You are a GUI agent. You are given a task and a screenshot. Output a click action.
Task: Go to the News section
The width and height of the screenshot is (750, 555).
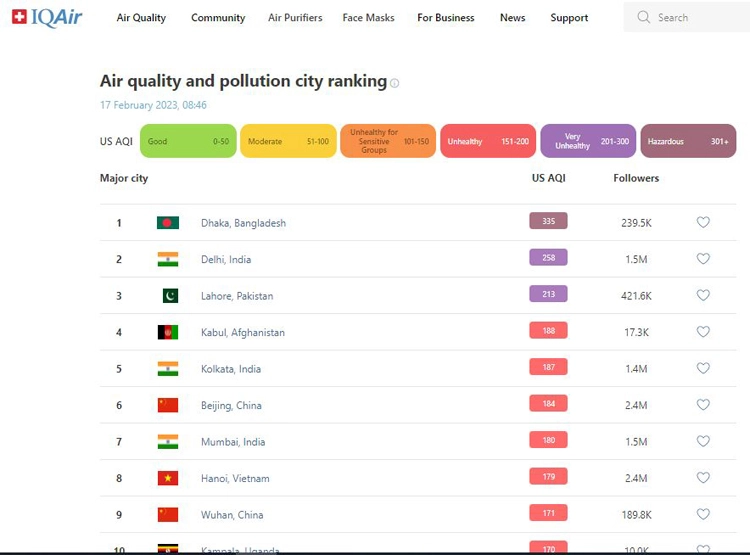coord(512,18)
